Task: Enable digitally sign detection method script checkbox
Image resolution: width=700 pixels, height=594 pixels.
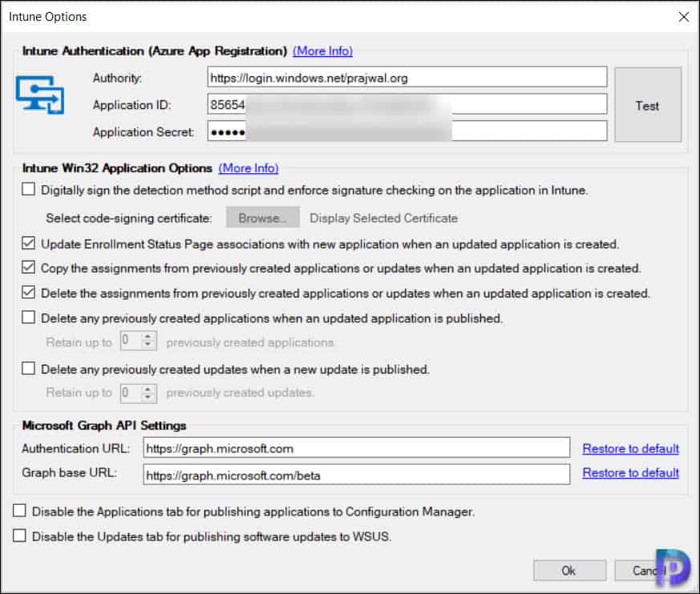Action: [29, 190]
